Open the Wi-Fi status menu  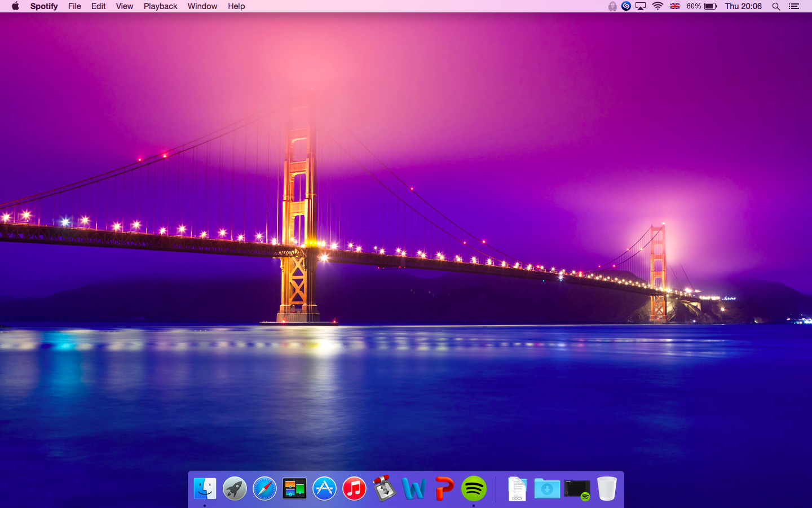coord(657,6)
